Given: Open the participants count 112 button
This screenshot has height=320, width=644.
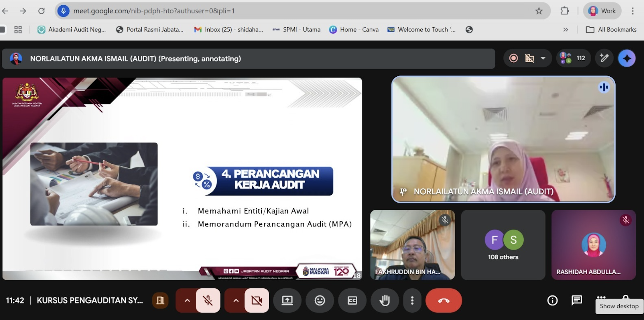Looking at the screenshot, I should [573, 59].
